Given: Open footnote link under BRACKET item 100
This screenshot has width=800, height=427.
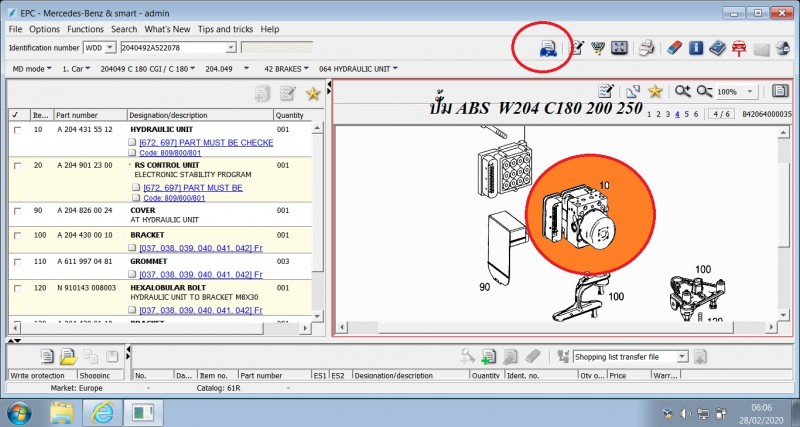Looking at the screenshot, I should click(x=201, y=248).
